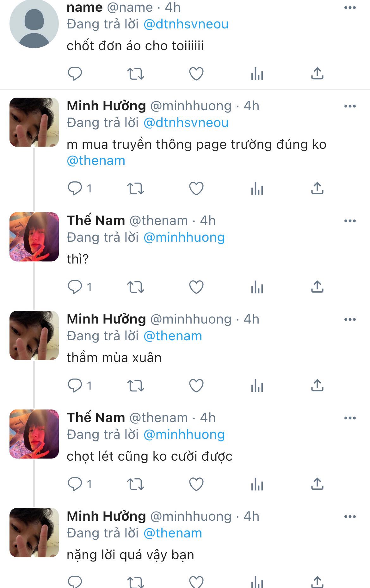This screenshot has width=370, height=588.
Task: Retweet the "chốt đơn áo" tweet
Action: click(x=135, y=74)
